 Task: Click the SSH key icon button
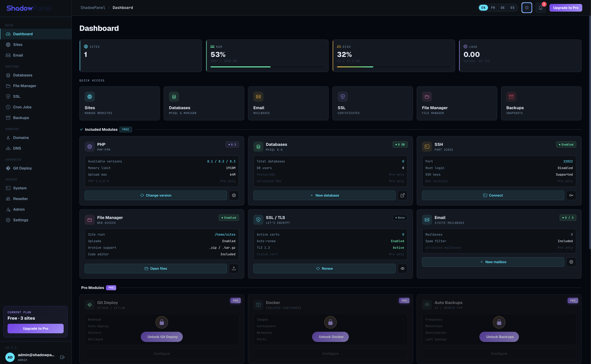point(571,195)
